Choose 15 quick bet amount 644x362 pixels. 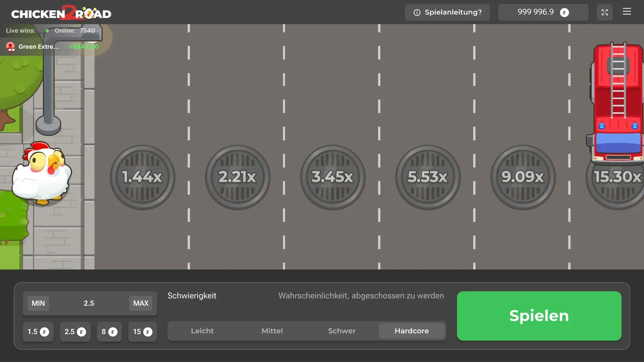click(x=142, y=332)
